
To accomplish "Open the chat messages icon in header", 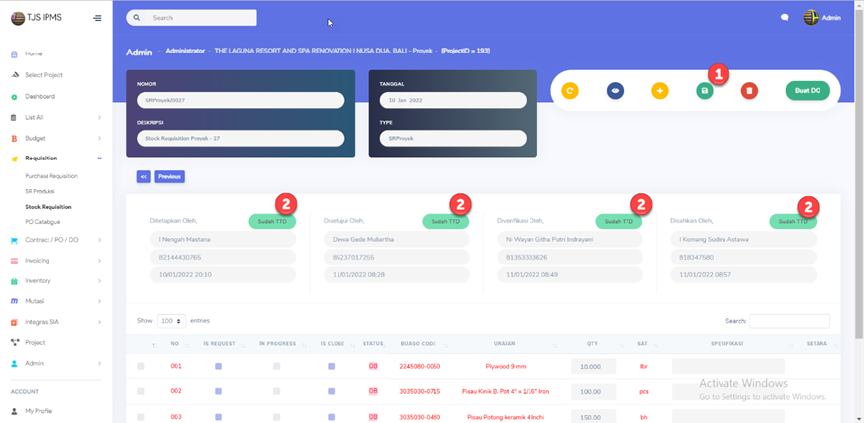I will tap(785, 18).
